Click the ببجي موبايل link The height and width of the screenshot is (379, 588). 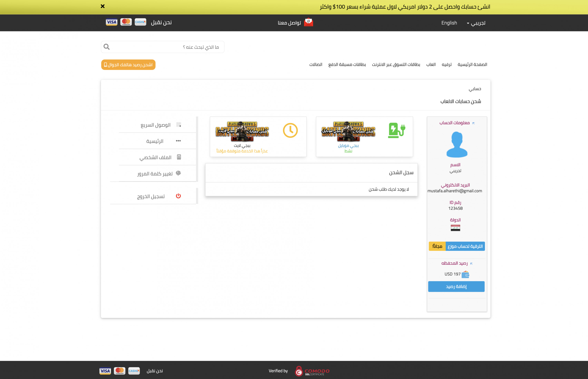348,145
